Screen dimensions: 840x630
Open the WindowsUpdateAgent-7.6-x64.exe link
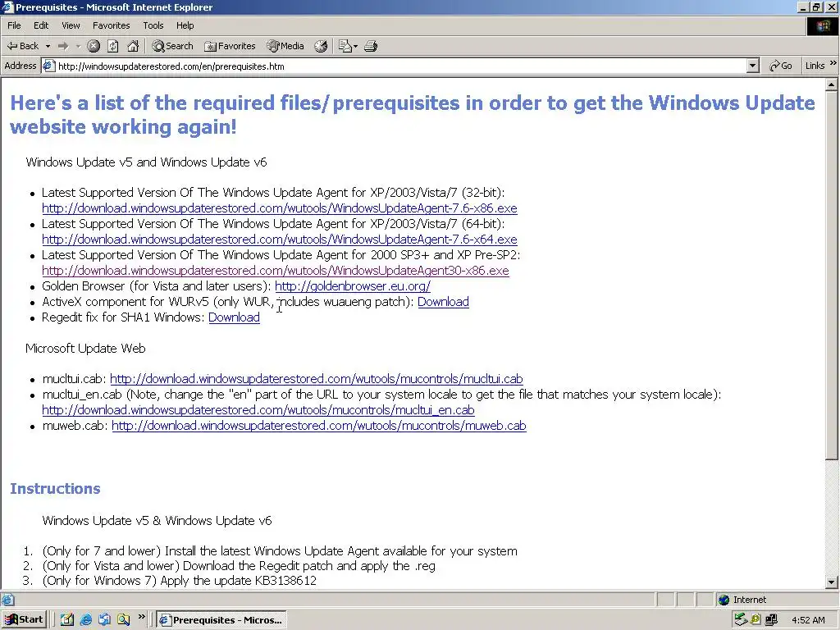(x=280, y=240)
